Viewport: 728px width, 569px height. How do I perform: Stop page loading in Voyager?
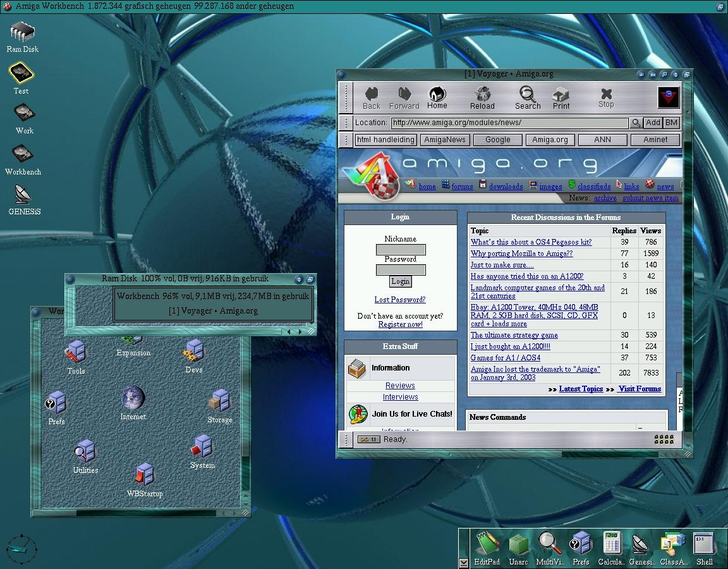coord(606,98)
